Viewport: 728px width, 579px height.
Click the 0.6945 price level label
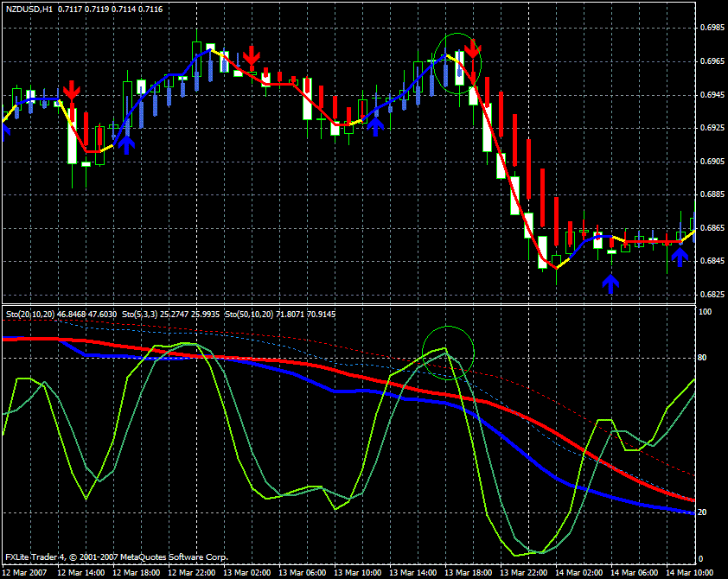pyautogui.click(x=712, y=95)
